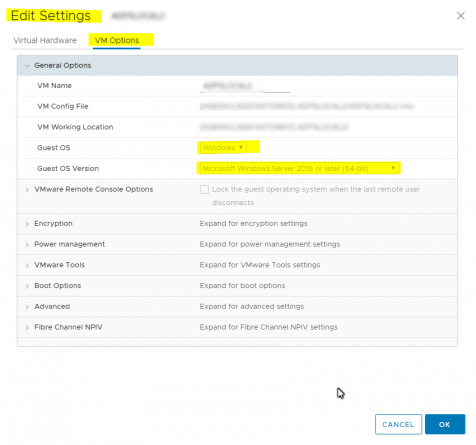Click 'Expand for Fibre Channel NPIV settings' text

click(268, 327)
